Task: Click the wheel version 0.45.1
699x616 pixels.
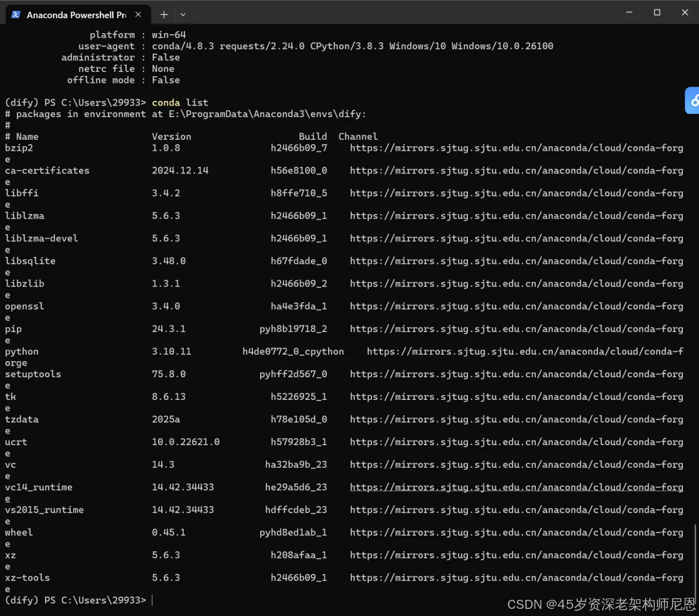Action: click(168, 533)
